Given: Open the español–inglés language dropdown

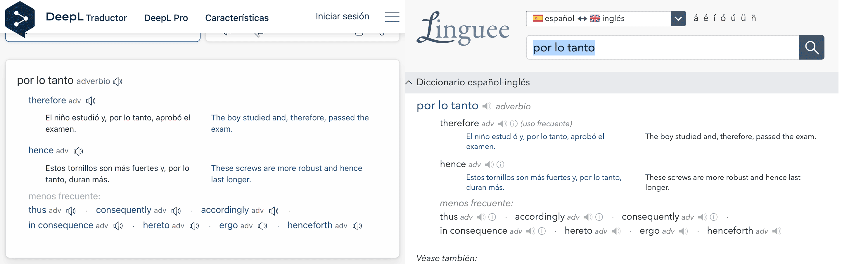Looking at the screenshot, I should (678, 18).
